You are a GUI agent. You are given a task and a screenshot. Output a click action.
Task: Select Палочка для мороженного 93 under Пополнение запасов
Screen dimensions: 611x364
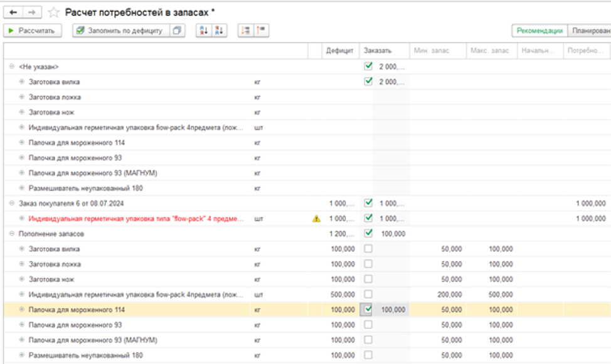click(75, 325)
